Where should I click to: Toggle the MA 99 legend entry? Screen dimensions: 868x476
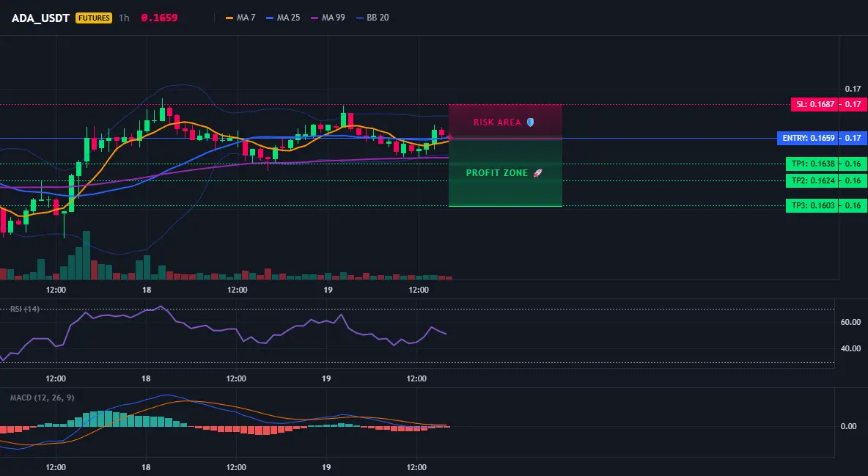(x=328, y=18)
